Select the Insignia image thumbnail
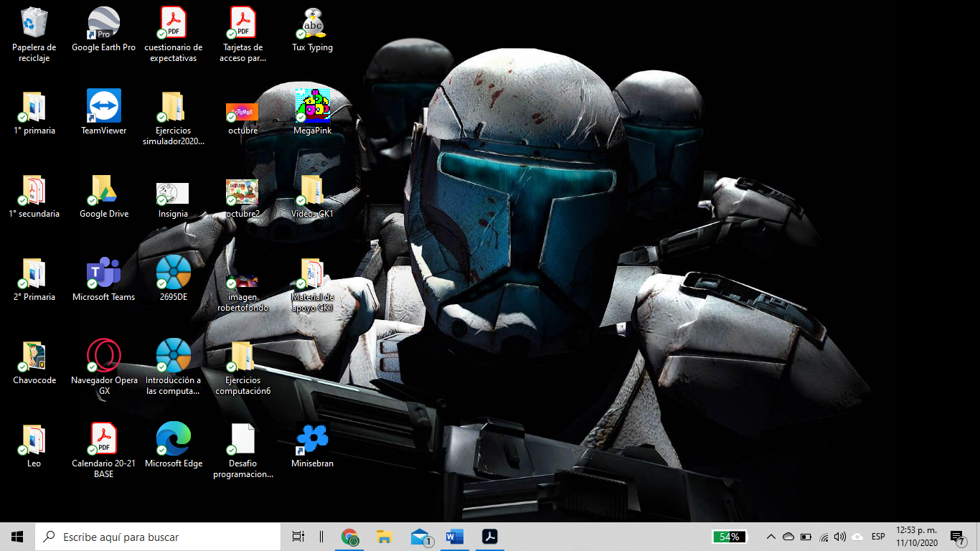This screenshot has width=980, height=551. (x=173, y=194)
